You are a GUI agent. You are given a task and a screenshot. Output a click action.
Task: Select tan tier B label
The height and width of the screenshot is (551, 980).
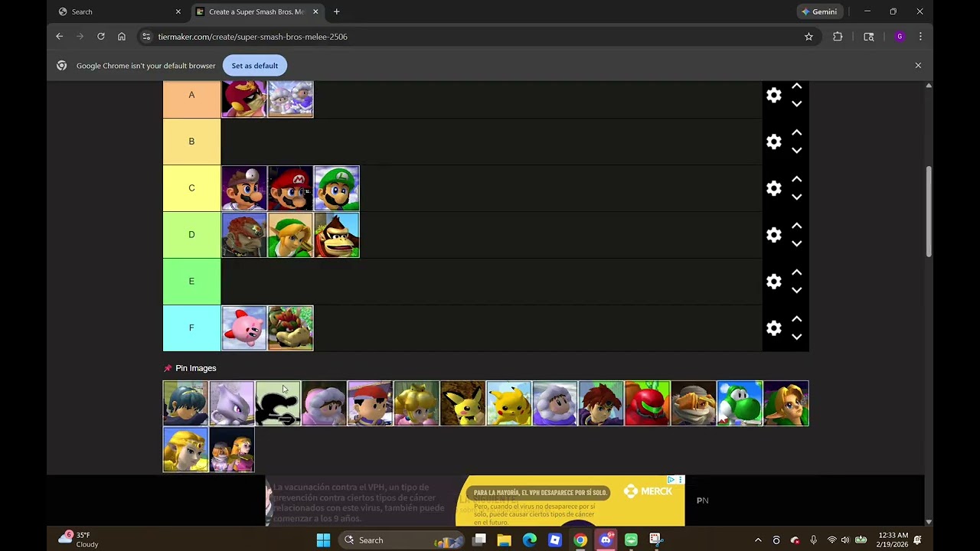(191, 142)
